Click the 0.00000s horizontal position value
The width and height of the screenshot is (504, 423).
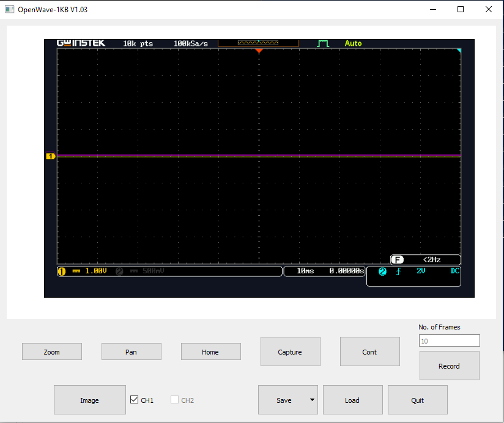click(346, 271)
